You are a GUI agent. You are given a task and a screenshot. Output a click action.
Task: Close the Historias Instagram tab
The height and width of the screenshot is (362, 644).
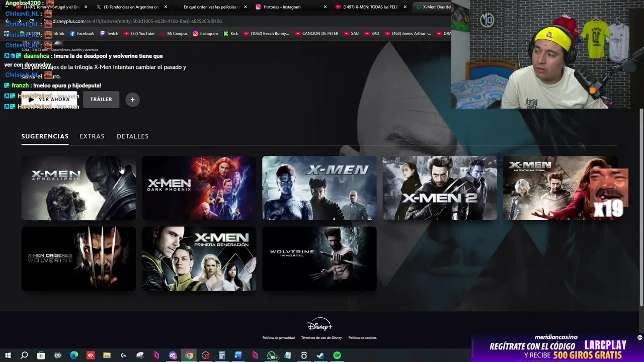tap(325, 7)
